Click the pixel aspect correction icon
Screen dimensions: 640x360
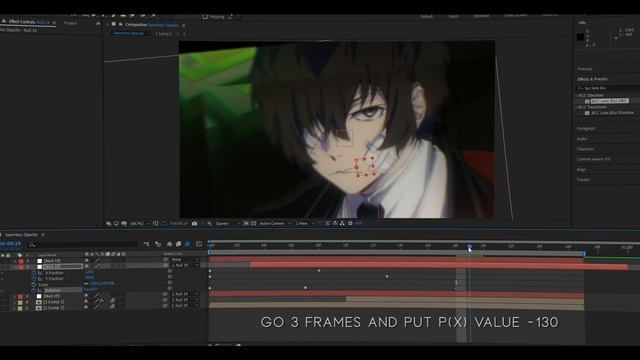[x=320, y=223]
